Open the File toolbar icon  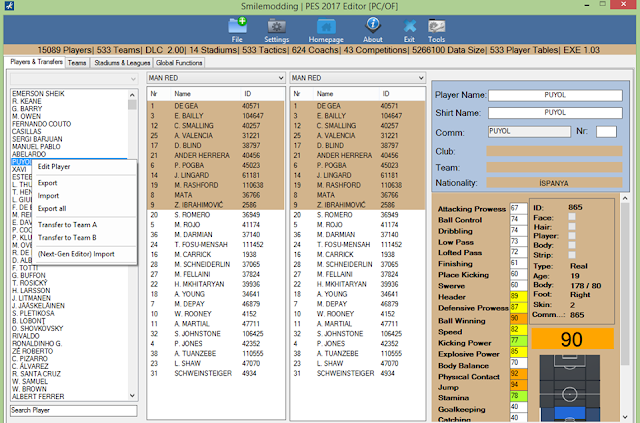pos(237,26)
